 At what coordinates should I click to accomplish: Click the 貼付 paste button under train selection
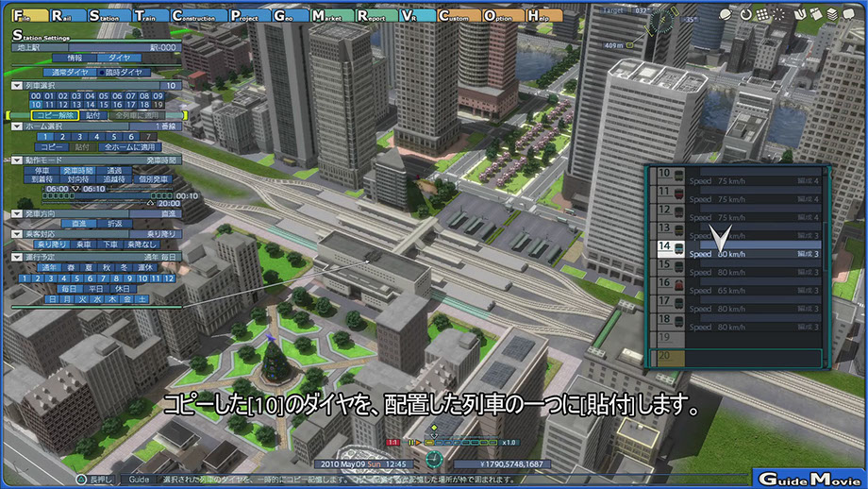(x=92, y=115)
